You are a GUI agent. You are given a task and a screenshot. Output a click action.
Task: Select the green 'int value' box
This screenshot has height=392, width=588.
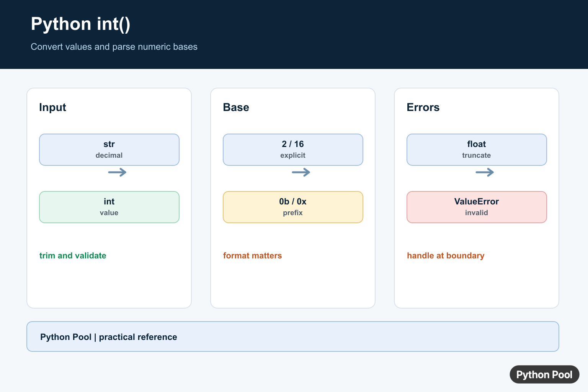coord(109,207)
